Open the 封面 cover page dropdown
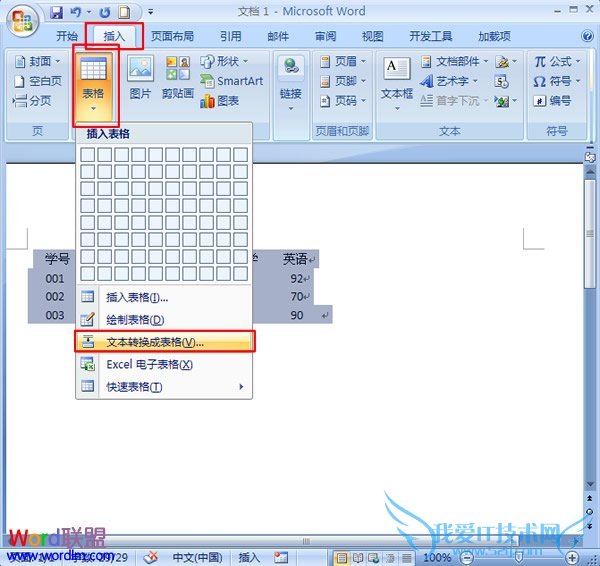 click(x=37, y=61)
